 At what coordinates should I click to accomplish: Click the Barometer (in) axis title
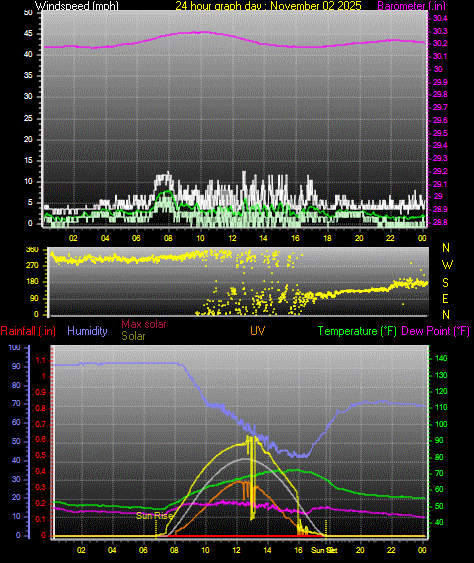click(x=412, y=6)
